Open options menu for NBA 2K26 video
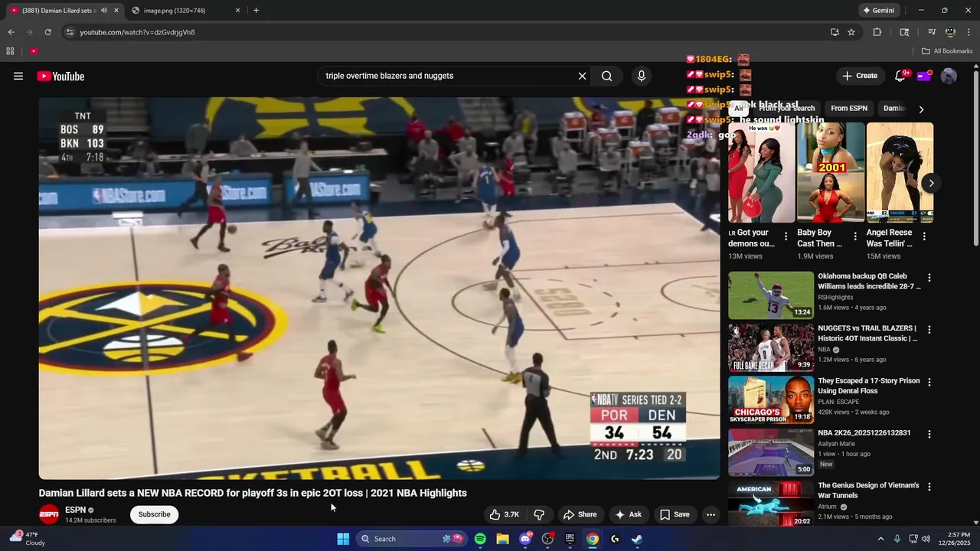 [929, 434]
